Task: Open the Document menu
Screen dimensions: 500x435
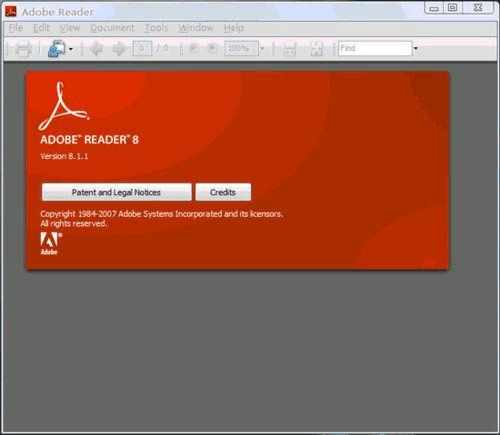Action: [112, 28]
